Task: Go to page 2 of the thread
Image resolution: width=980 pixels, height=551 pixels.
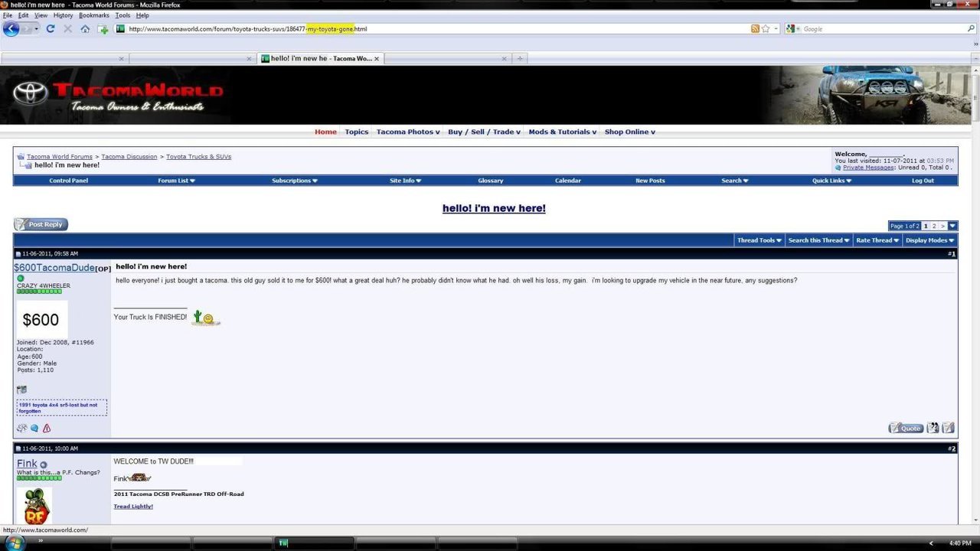Action: 934,226
